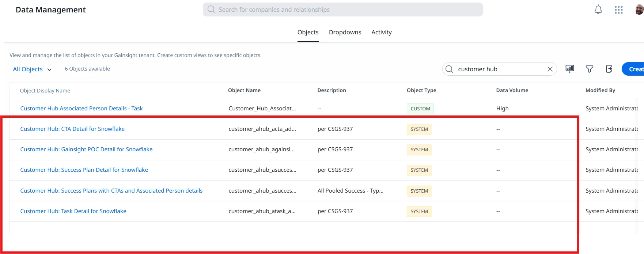Screen dimensions: 644x254
Task: Click the global search magnifier icon
Action: point(211,9)
